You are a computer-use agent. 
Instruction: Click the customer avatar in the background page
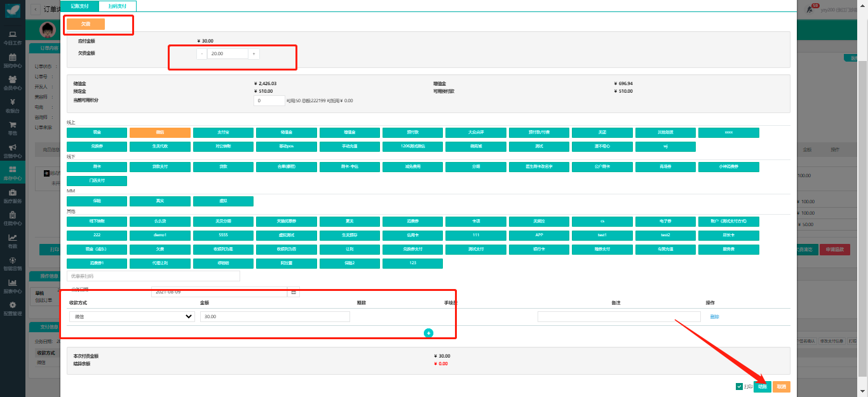pos(48,29)
